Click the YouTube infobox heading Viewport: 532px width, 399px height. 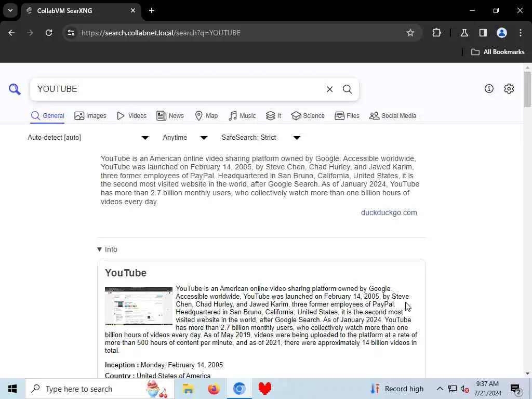126,273
